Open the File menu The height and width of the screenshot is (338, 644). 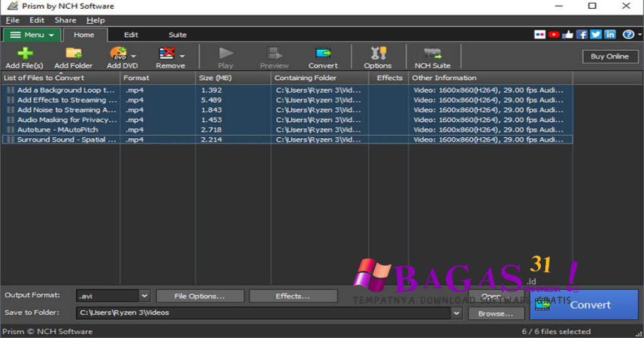[13, 20]
